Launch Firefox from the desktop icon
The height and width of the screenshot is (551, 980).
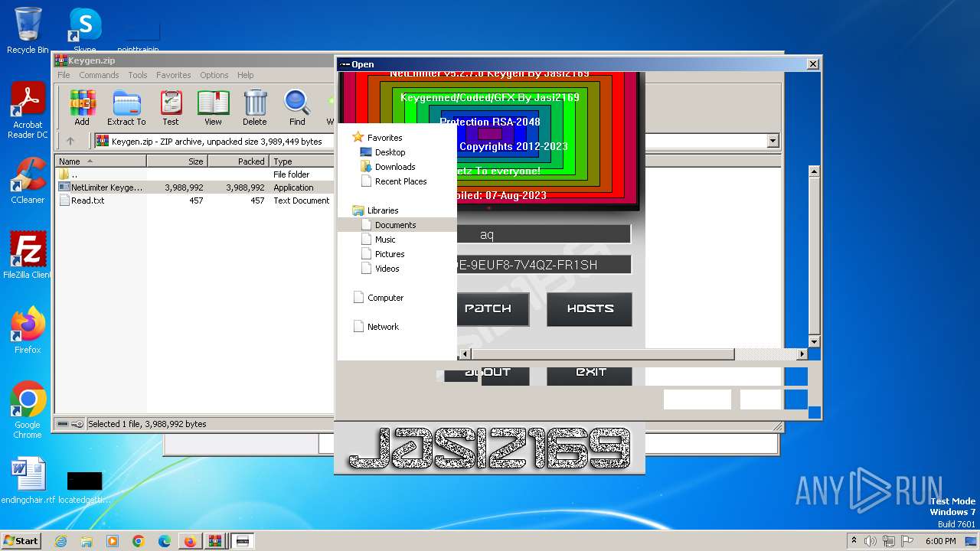point(28,331)
